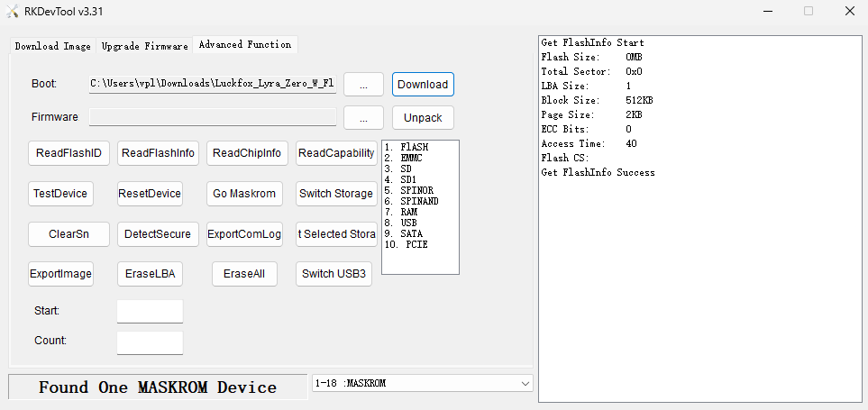Minimize the RKDevTool window
This screenshot has height=410, width=868.
pos(768,11)
